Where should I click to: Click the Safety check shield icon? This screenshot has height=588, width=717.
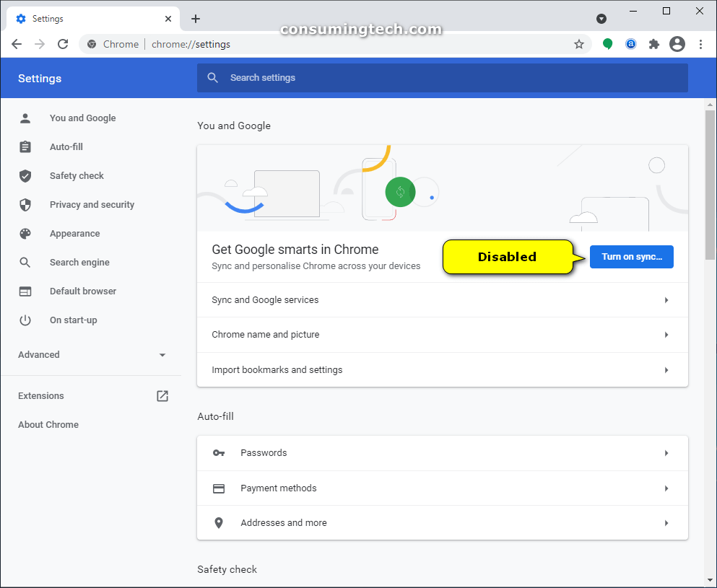25,176
